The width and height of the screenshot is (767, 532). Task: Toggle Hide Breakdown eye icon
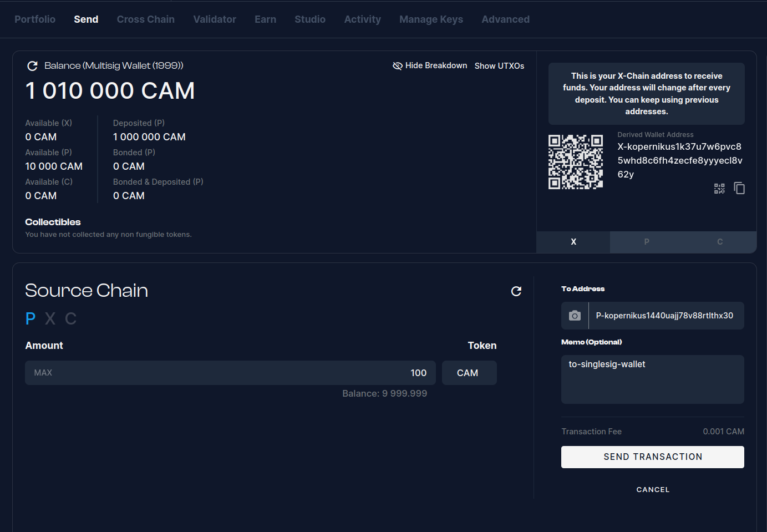pos(398,66)
